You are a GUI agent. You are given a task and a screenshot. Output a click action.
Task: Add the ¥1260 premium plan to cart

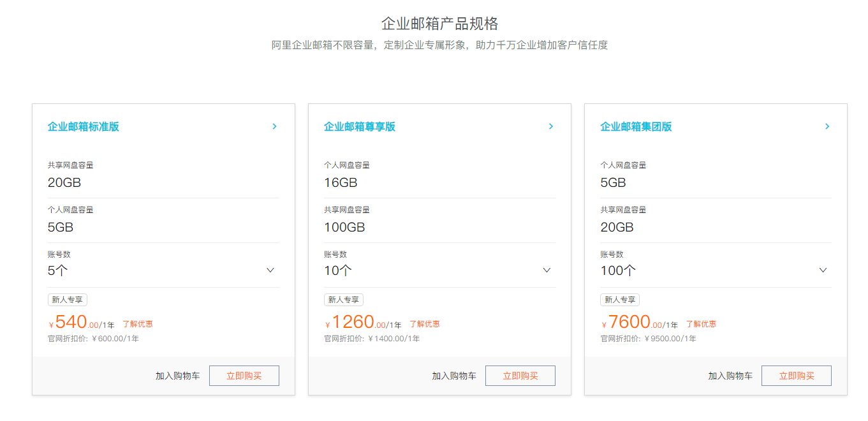[x=454, y=376]
